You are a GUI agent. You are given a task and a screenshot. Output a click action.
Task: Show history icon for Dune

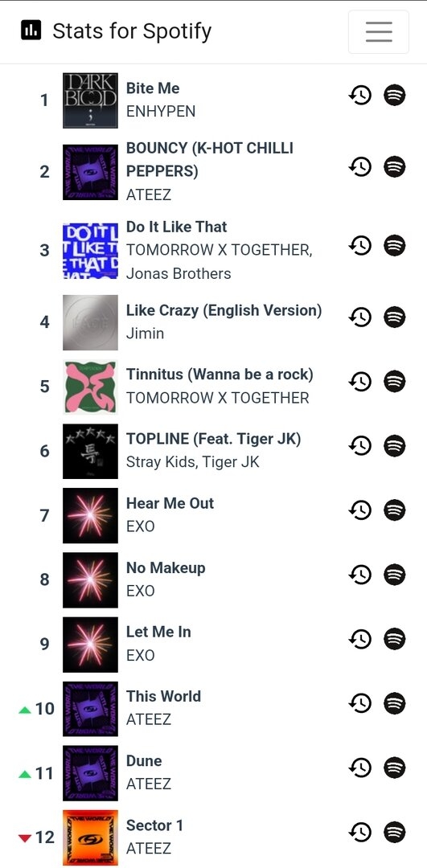click(x=360, y=768)
